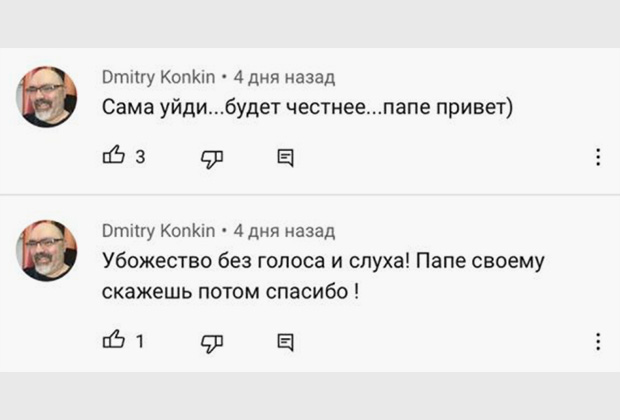Open three-dot menu for 'Убожество' comment

click(x=597, y=342)
